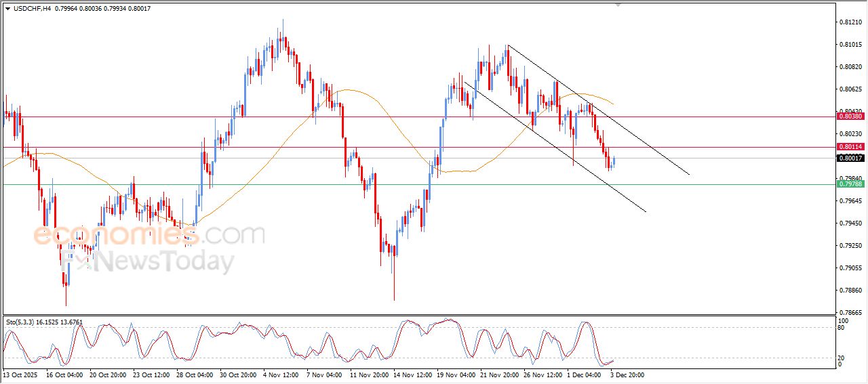Screen dimensions: 868x384
Task: Click the 80 level on stochastic scale
Action: click(843, 328)
